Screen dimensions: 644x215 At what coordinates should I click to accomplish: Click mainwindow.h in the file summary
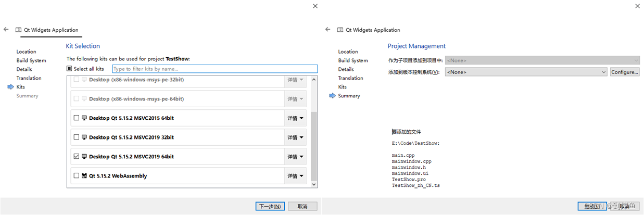409,167
